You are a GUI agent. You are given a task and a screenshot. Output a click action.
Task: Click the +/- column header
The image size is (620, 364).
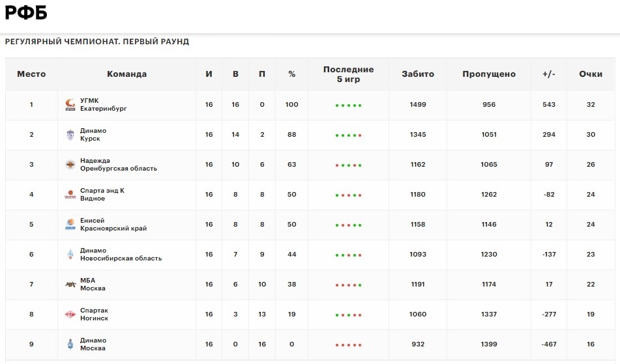549,74
